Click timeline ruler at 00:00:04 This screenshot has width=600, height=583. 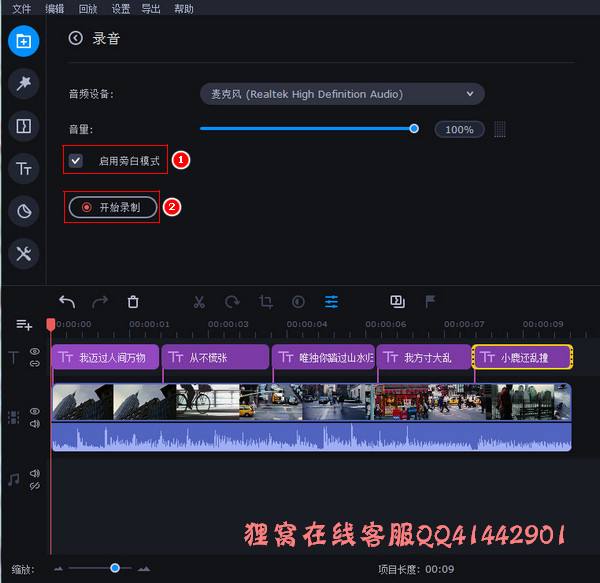tap(307, 324)
